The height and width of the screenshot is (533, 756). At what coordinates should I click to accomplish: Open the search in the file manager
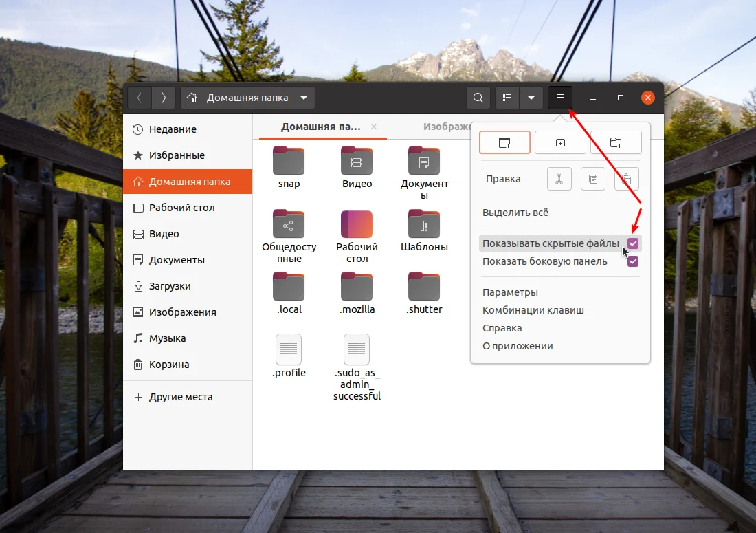pyautogui.click(x=478, y=97)
